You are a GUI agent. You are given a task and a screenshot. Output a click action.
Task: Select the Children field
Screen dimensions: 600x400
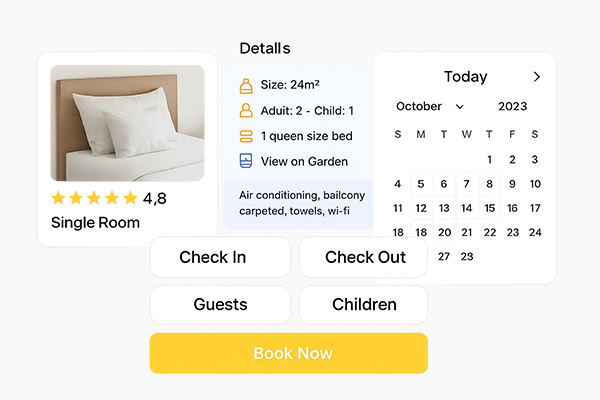tap(364, 305)
